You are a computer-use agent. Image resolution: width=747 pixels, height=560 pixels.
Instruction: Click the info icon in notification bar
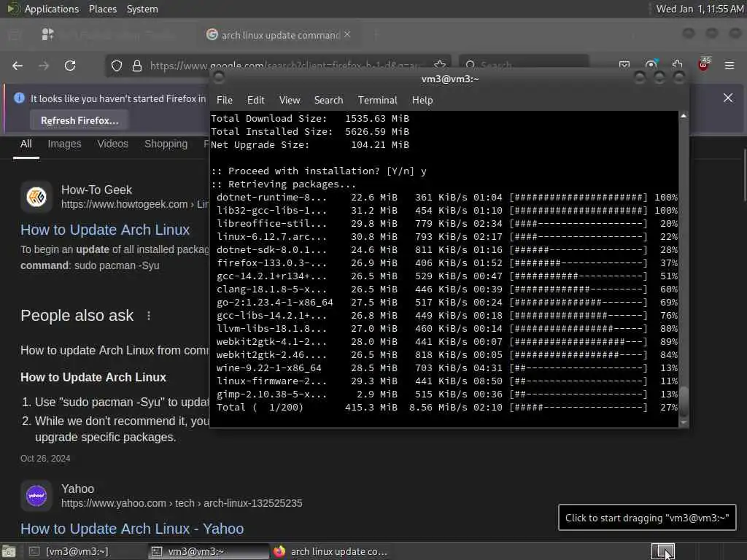click(x=19, y=98)
